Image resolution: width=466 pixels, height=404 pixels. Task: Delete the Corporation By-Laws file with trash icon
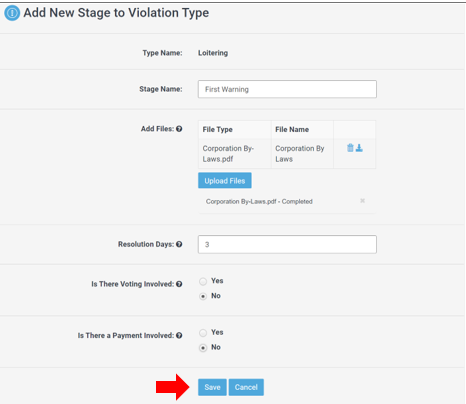pos(350,148)
